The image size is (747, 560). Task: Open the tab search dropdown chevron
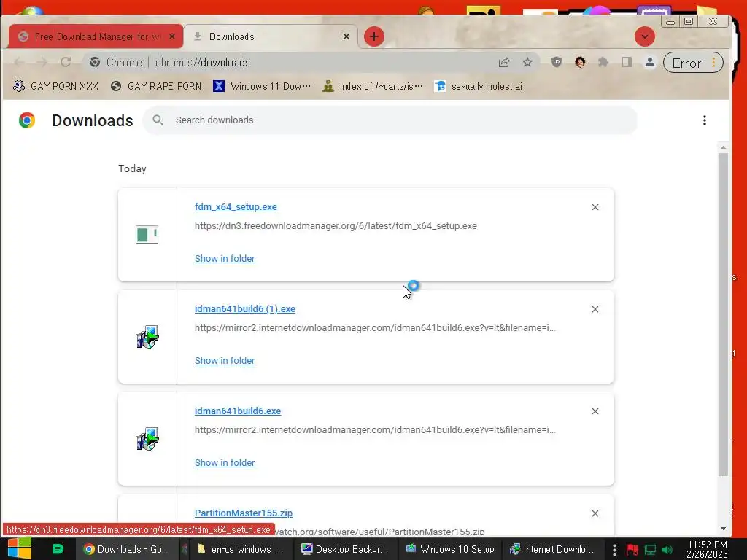pyautogui.click(x=645, y=36)
